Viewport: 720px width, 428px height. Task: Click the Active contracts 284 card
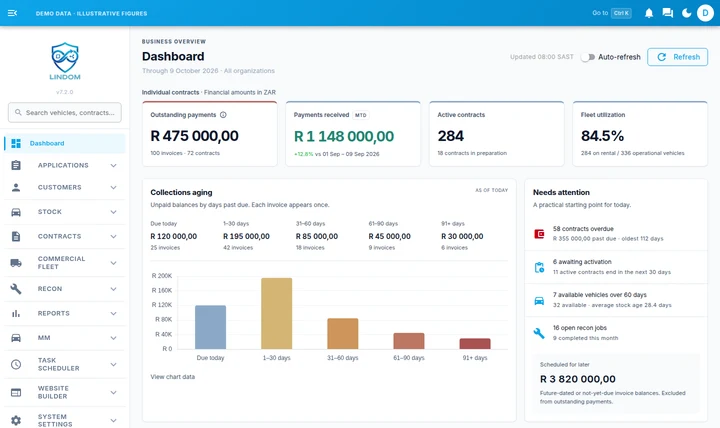coord(496,134)
